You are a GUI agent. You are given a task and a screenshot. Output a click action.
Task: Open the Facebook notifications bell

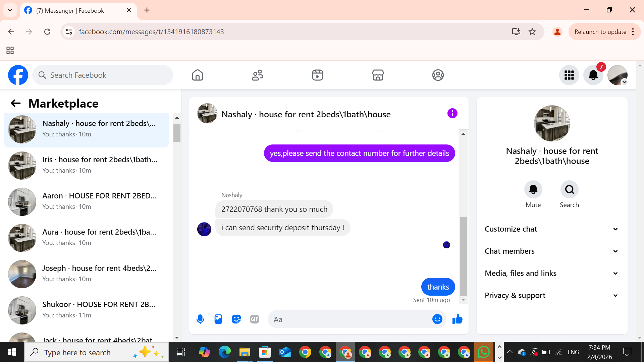point(593,75)
